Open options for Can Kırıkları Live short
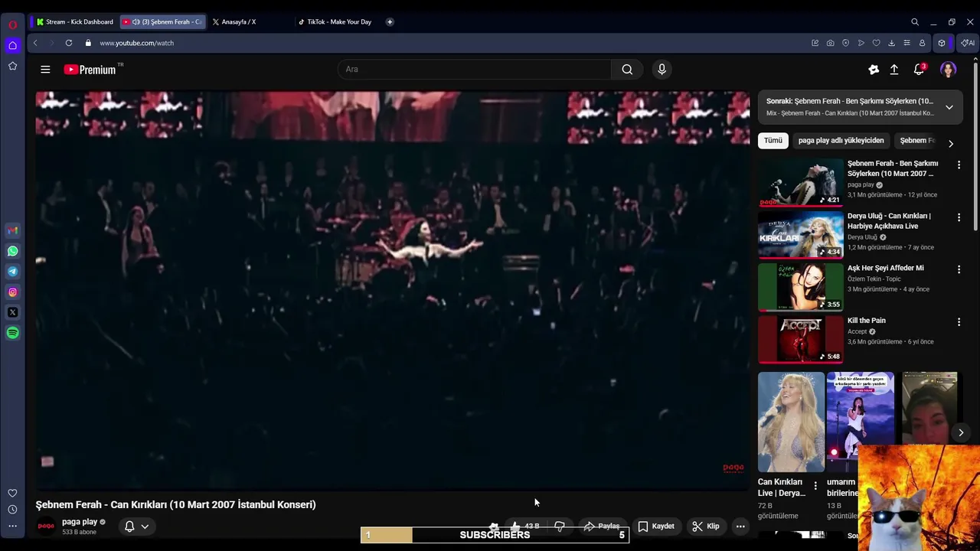The image size is (980, 551). click(x=815, y=486)
